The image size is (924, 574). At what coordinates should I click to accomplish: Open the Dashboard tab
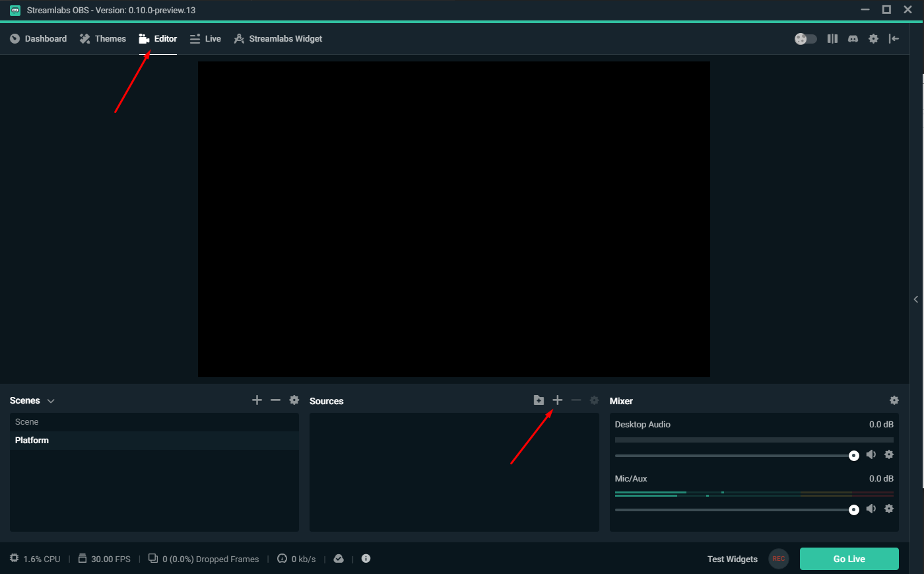[x=38, y=39]
